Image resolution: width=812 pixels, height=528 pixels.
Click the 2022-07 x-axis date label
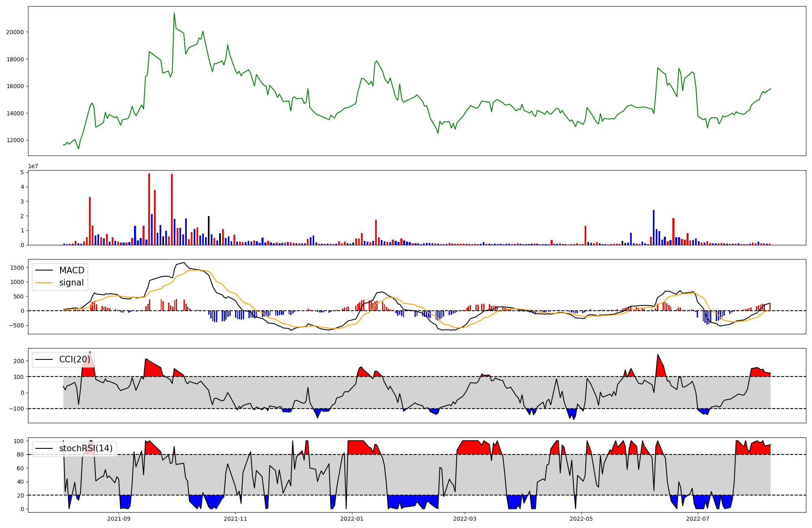coord(698,519)
